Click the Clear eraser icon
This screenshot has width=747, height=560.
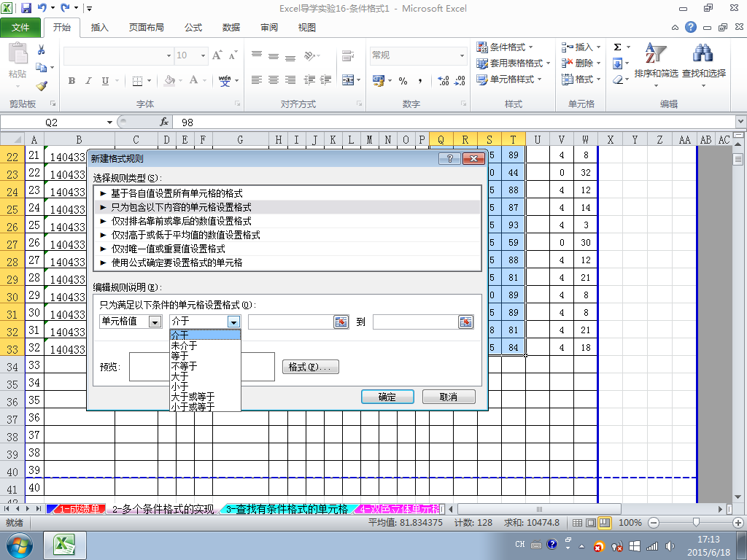[618, 79]
